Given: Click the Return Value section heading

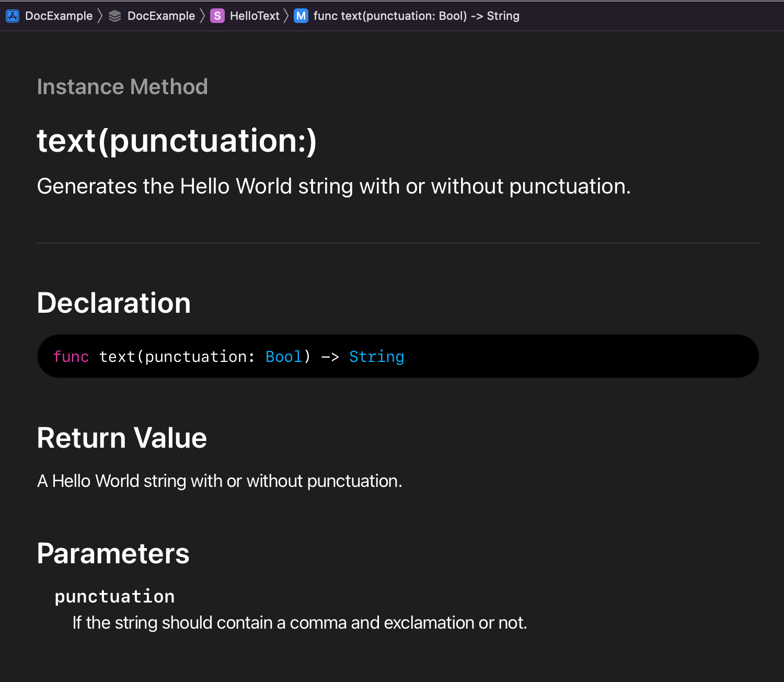Looking at the screenshot, I should (122, 438).
